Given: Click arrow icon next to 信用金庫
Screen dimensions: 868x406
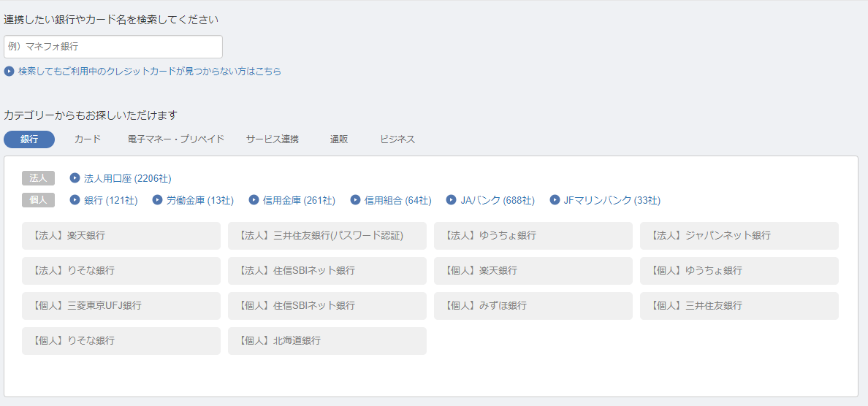Looking at the screenshot, I should point(254,199).
